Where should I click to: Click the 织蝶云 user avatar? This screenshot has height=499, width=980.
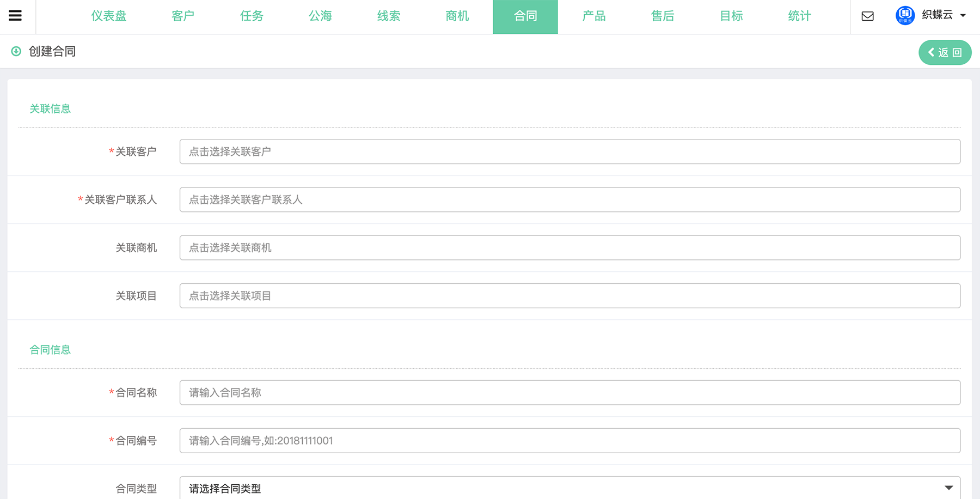click(905, 15)
